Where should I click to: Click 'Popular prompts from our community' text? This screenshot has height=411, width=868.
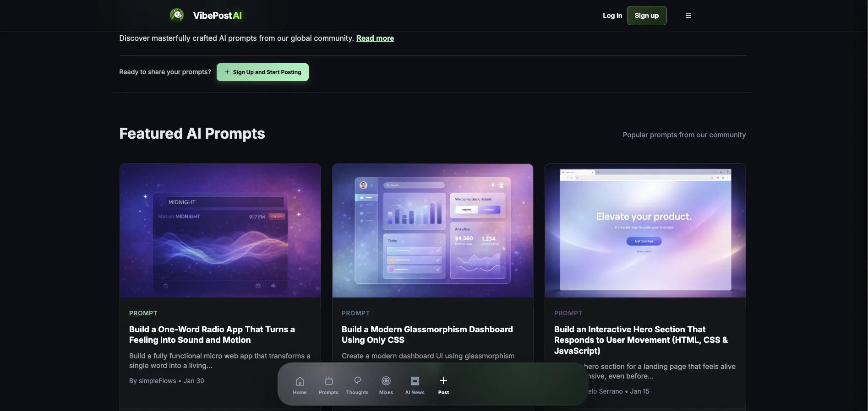click(x=684, y=135)
